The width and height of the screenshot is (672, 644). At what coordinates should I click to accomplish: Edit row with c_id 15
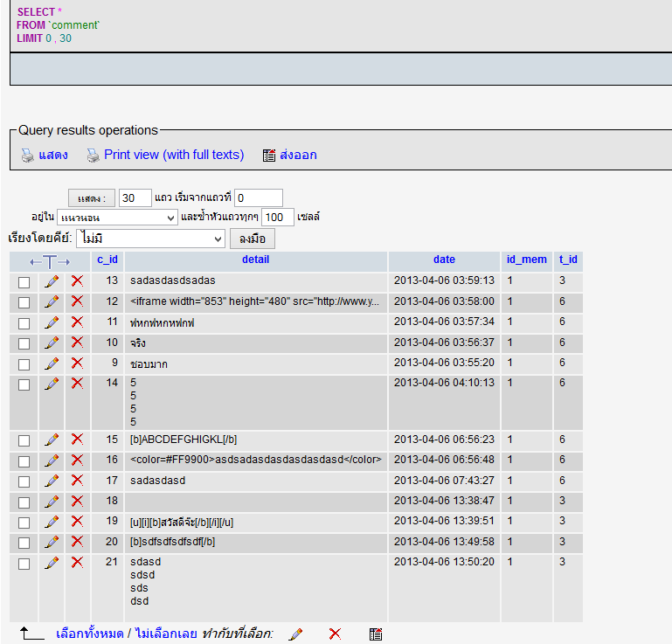[52, 440]
